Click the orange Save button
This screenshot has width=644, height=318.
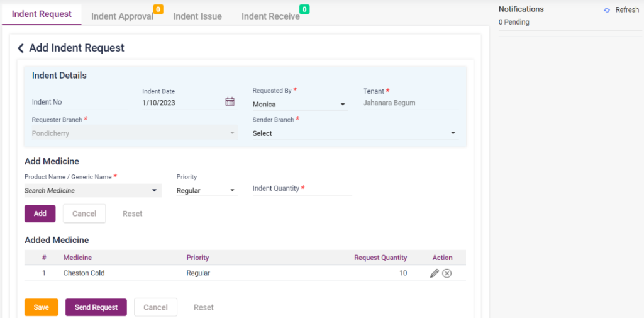[42, 307]
